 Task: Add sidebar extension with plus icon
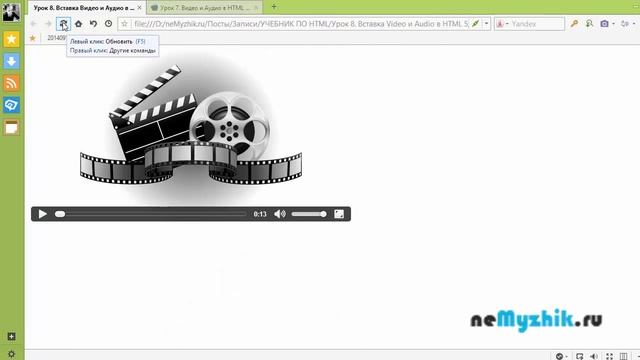[11, 337]
